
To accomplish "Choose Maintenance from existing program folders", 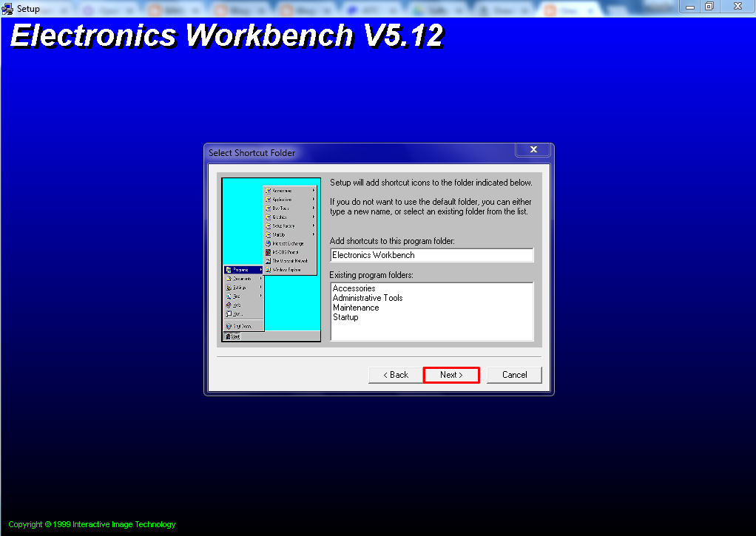I will 356,308.
